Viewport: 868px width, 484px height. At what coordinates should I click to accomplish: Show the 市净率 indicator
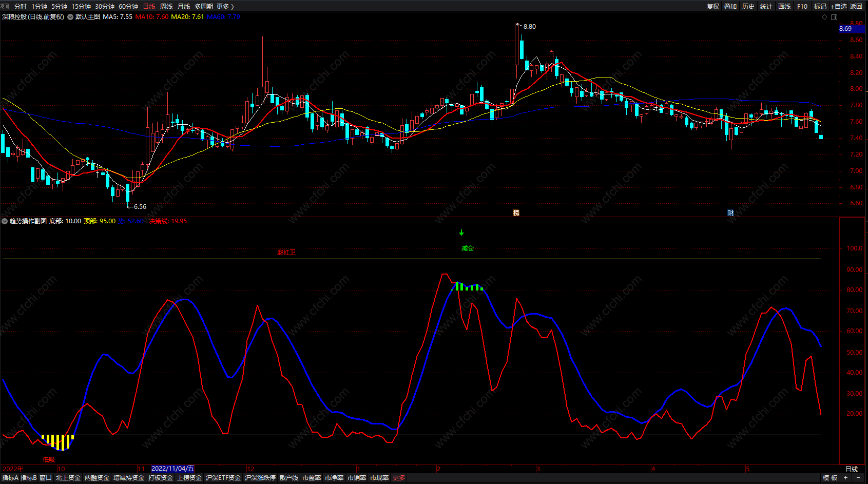coord(334,478)
